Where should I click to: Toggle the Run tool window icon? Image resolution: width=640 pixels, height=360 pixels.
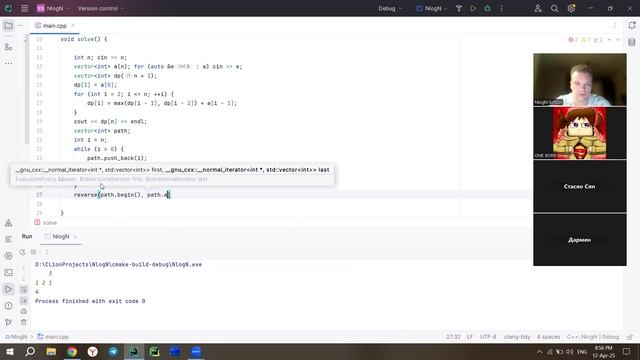click(8, 289)
